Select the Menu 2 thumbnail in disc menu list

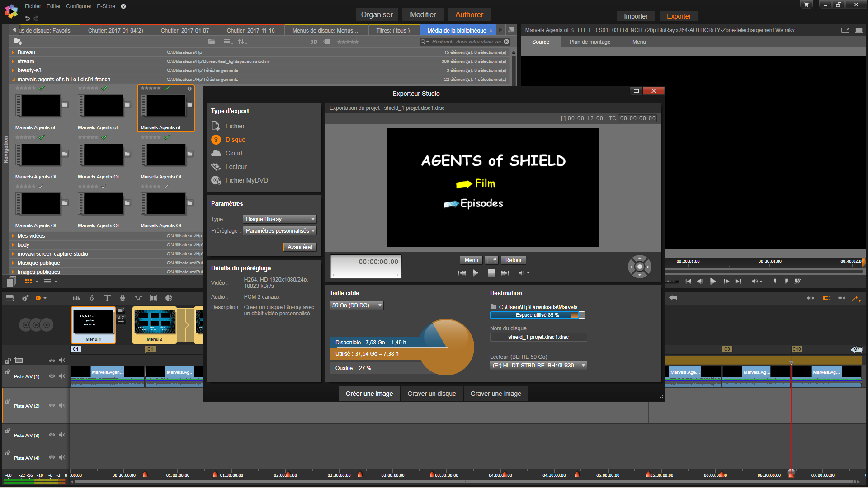(x=154, y=325)
